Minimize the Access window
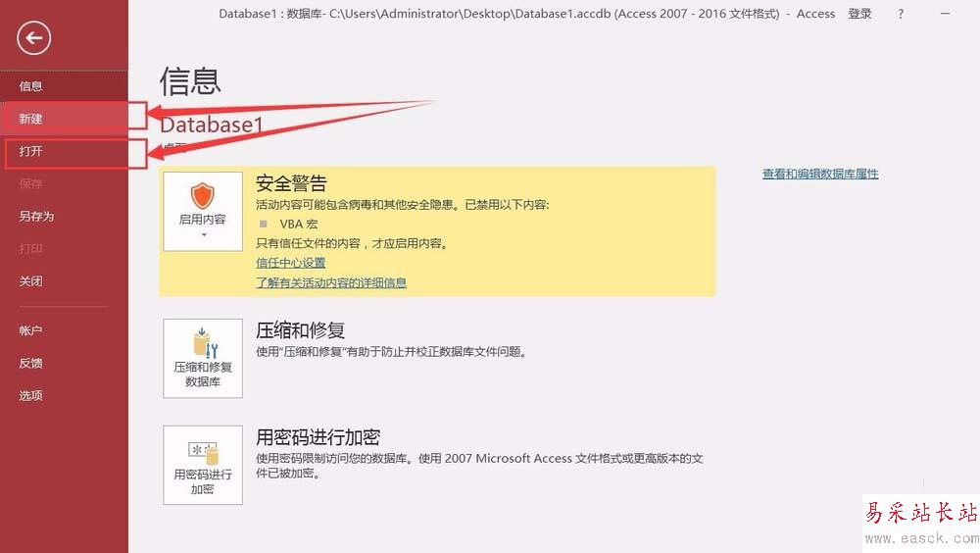The width and height of the screenshot is (980, 553). click(x=945, y=13)
